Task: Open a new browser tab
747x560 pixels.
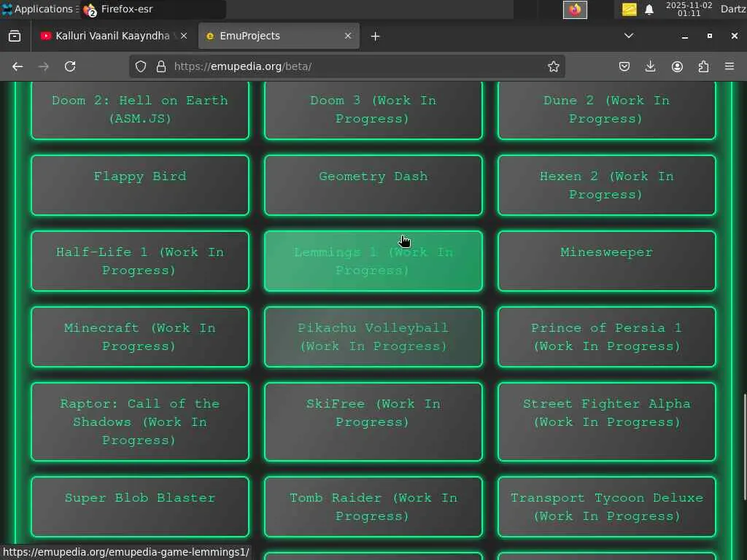Action: pyautogui.click(x=375, y=36)
